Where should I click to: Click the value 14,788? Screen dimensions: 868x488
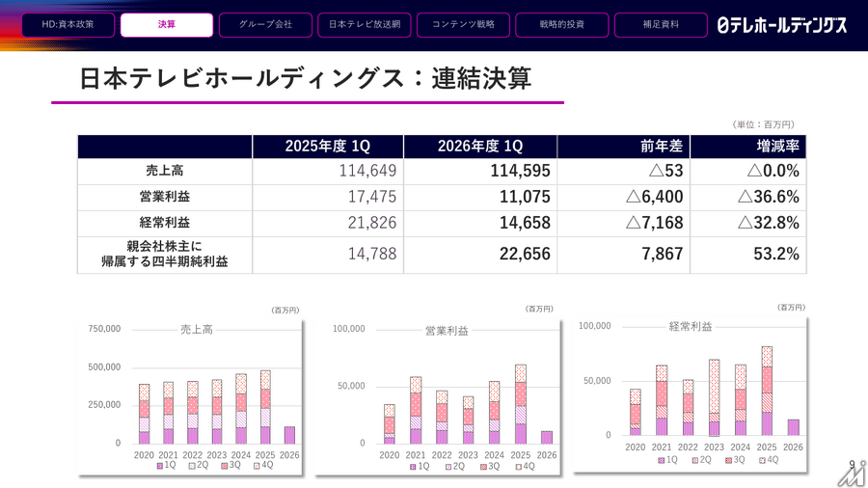(x=372, y=254)
